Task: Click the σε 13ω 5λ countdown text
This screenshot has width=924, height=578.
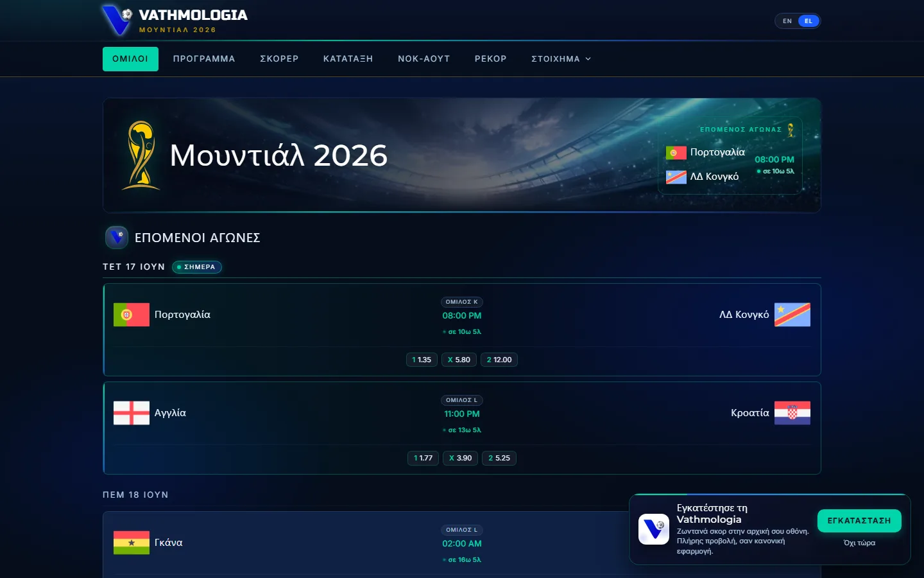Action: click(462, 430)
